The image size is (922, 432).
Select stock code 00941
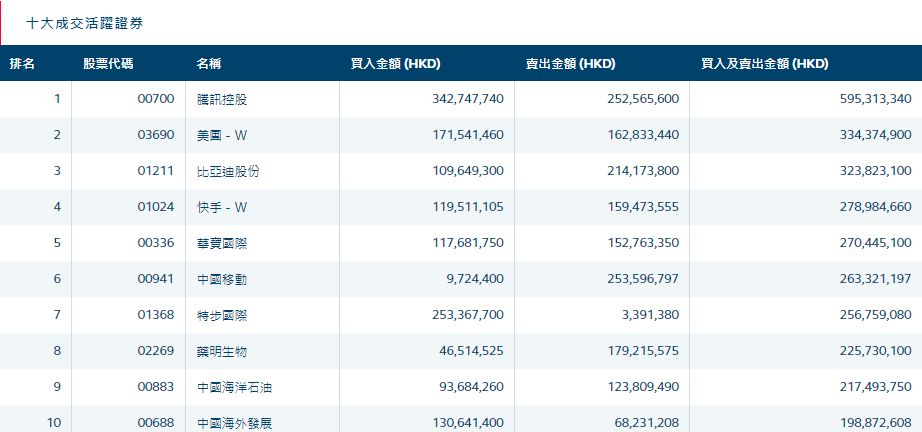tap(156, 279)
